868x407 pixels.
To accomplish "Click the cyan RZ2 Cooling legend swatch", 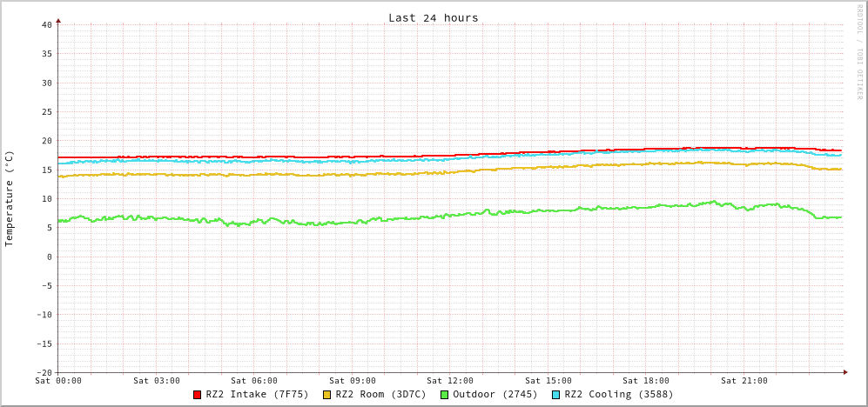I will tap(555, 395).
